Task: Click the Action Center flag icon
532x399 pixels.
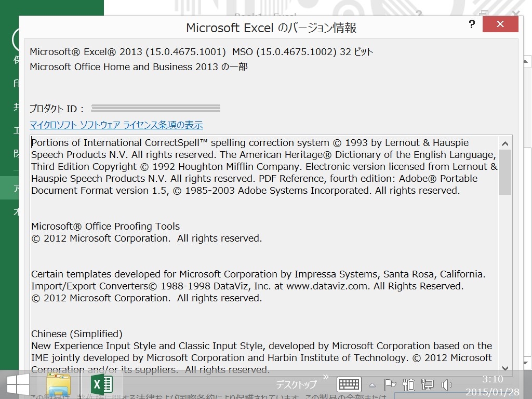Action: click(x=390, y=385)
